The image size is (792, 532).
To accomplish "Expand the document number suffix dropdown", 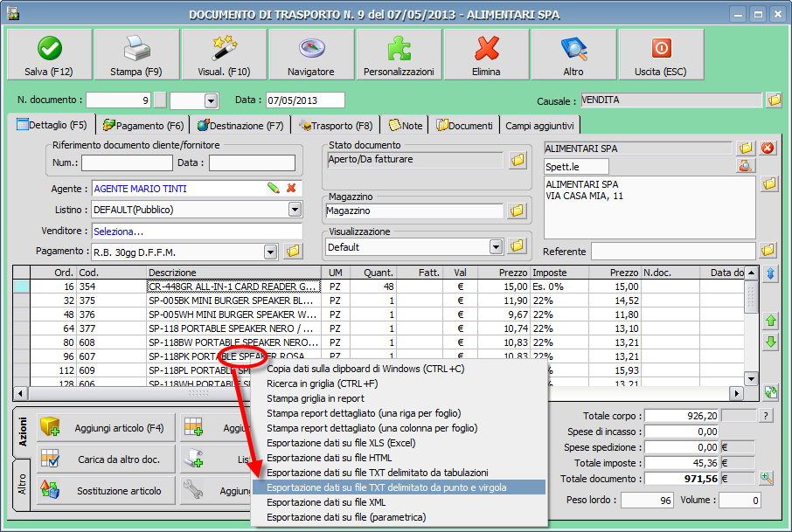I will point(212,100).
